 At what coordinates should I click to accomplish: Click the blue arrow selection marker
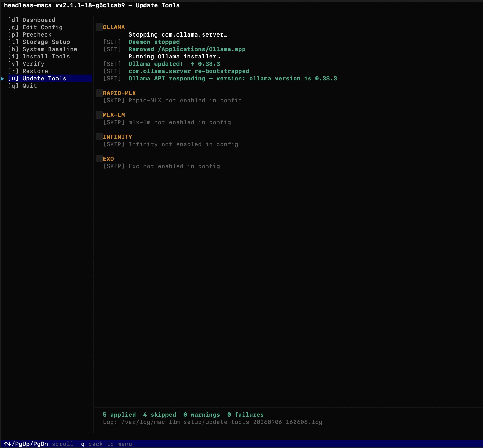[2, 79]
